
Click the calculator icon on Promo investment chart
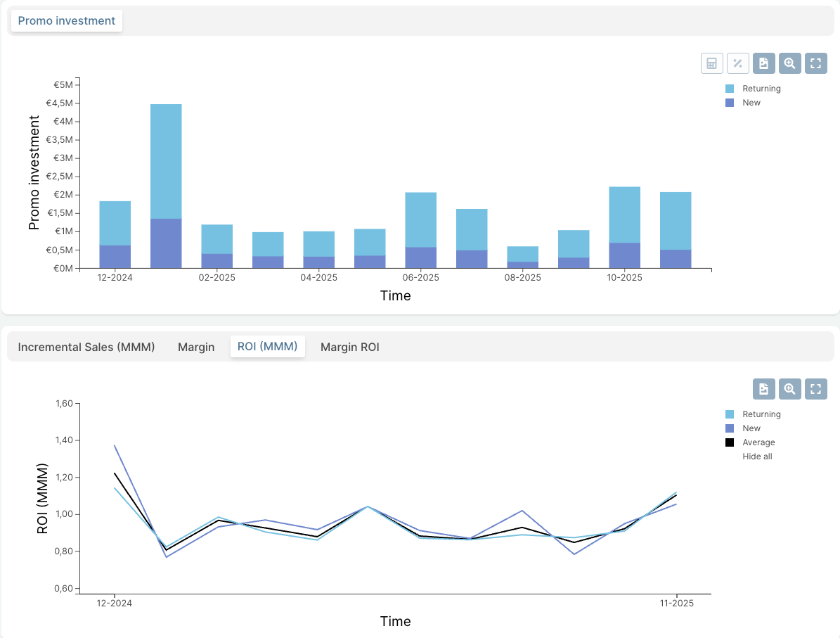click(x=711, y=63)
